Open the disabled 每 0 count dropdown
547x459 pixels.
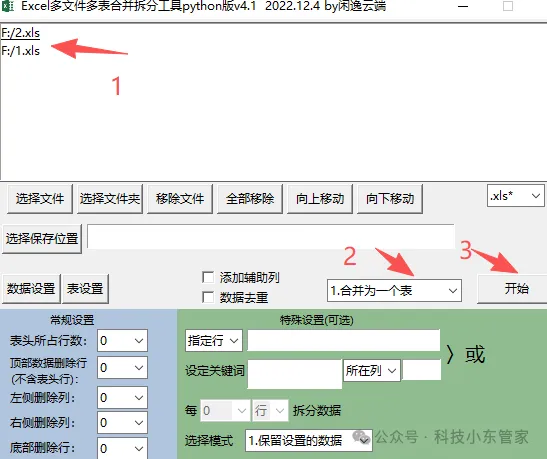[225, 411]
